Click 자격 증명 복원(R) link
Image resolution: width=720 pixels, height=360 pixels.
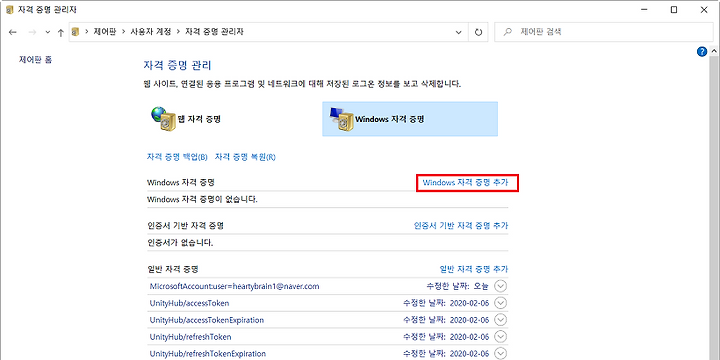pyautogui.click(x=245, y=157)
